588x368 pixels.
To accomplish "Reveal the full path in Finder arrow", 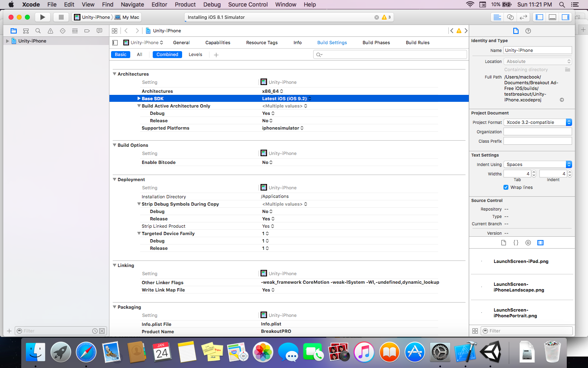I will click(562, 100).
